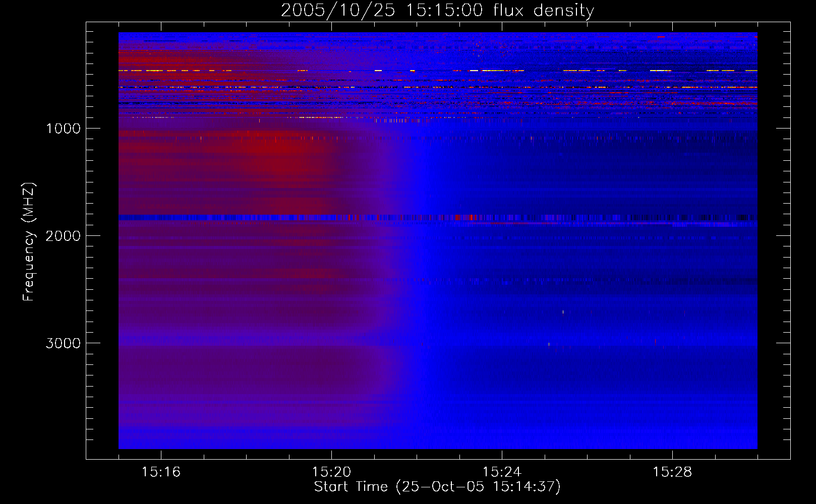Click the 'Start Time (25-Oct-05 15:14:37)' axis label
816x504 pixels.
click(437, 487)
